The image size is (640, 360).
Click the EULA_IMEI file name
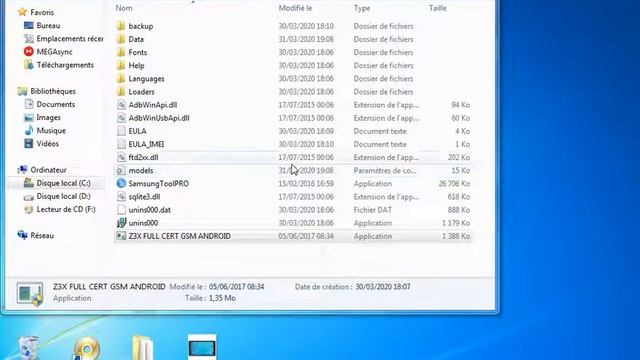coord(146,144)
